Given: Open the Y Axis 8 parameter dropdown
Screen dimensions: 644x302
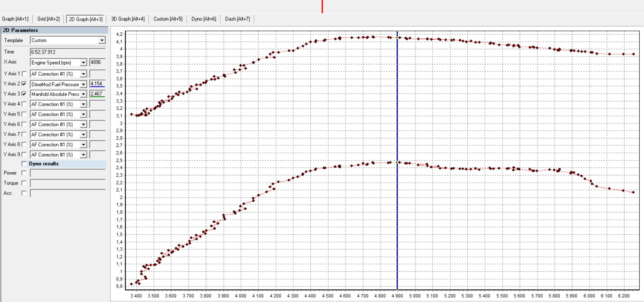Looking at the screenshot, I should coord(59,145).
